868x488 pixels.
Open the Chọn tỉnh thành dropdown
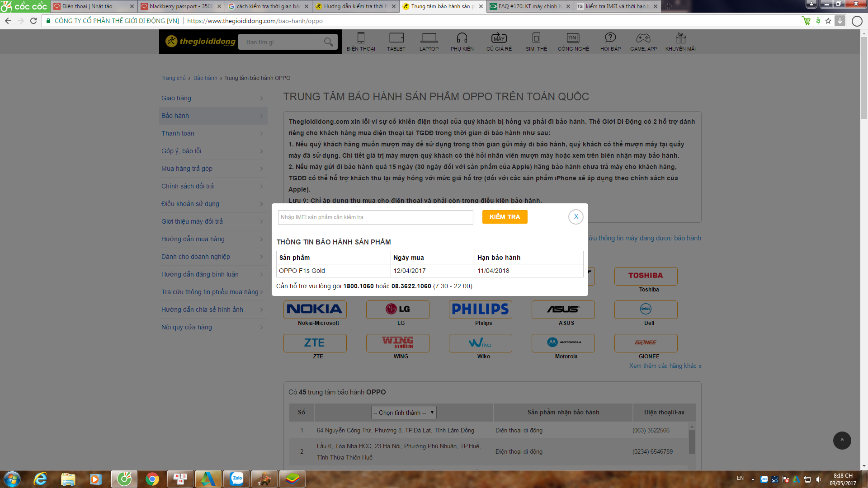pyautogui.click(x=404, y=413)
